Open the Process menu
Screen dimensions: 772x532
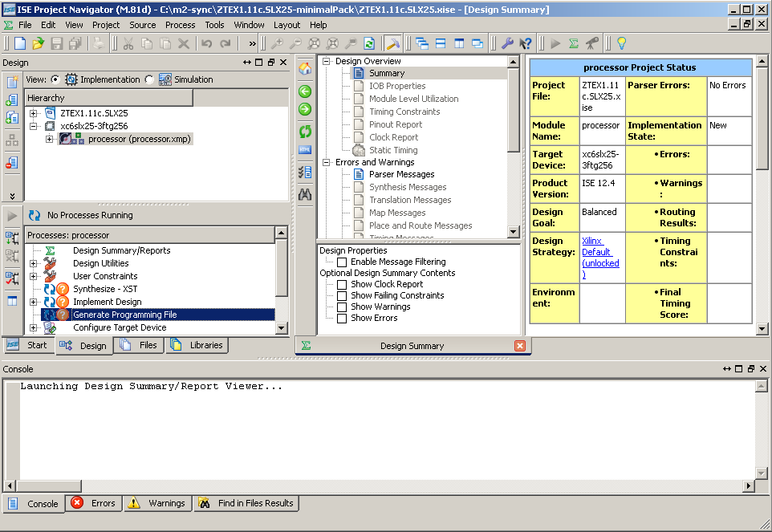(x=180, y=25)
